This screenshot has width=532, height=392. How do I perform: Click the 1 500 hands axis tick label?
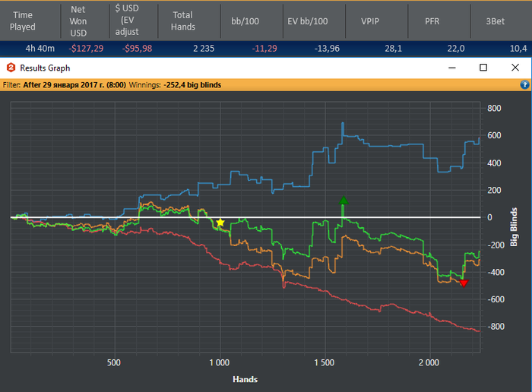(x=324, y=362)
